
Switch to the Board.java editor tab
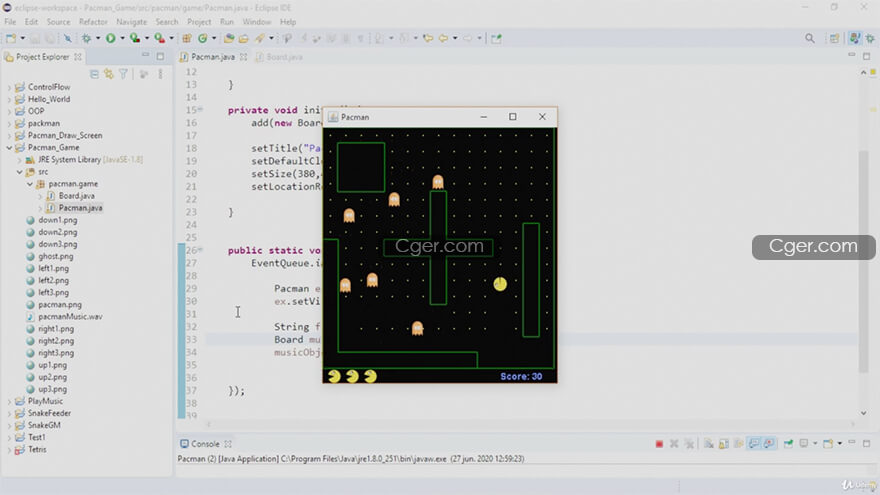[279, 57]
